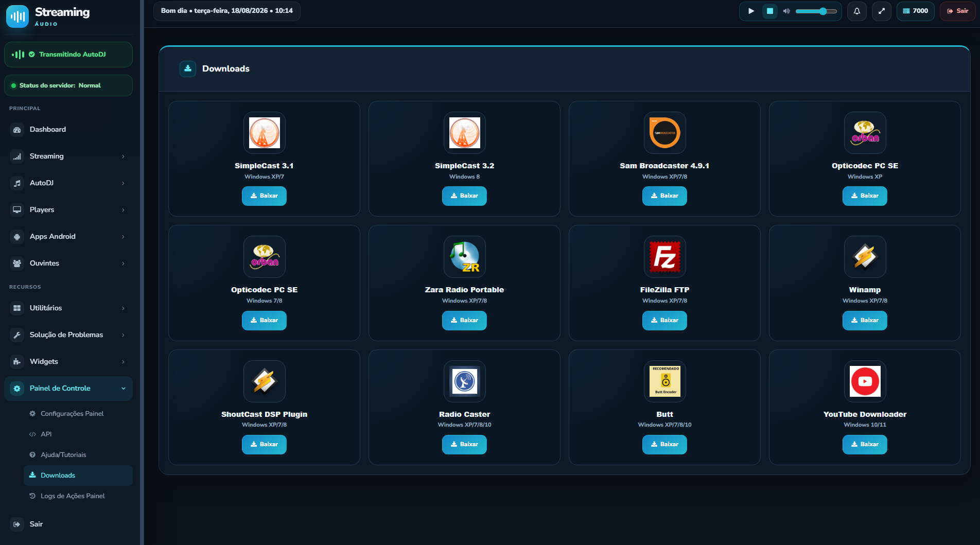This screenshot has width=980, height=545.
Task: Expand Players submenu chevron
Action: click(123, 210)
